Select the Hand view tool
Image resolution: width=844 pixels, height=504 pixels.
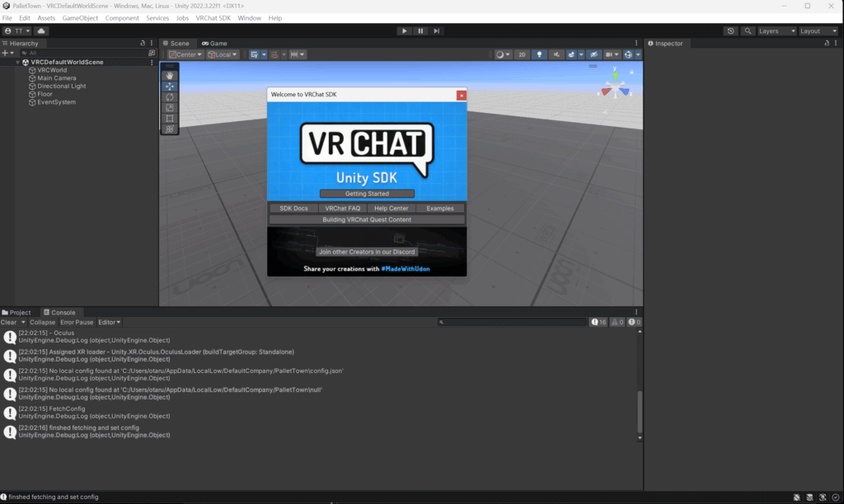point(170,75)
